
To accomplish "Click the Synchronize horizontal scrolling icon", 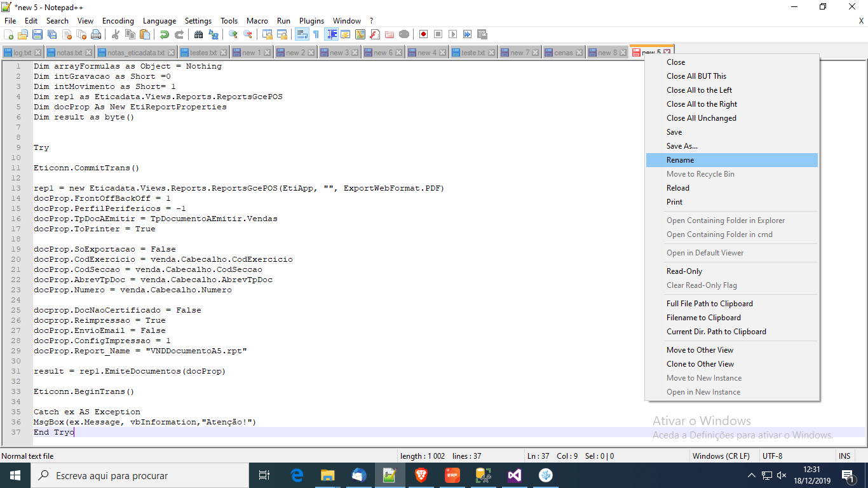I will pyautogui.click(x=282, y=34).
